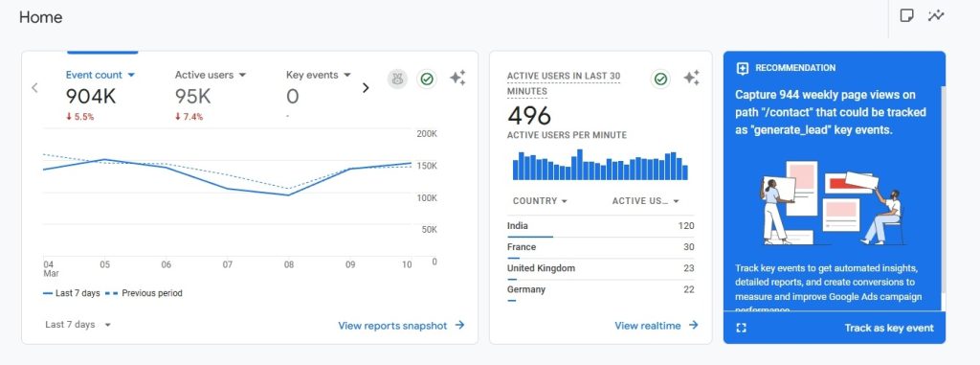This screenshot has width=980, height=365.
Task: Click Track as key event button
Action: [889, 328]
